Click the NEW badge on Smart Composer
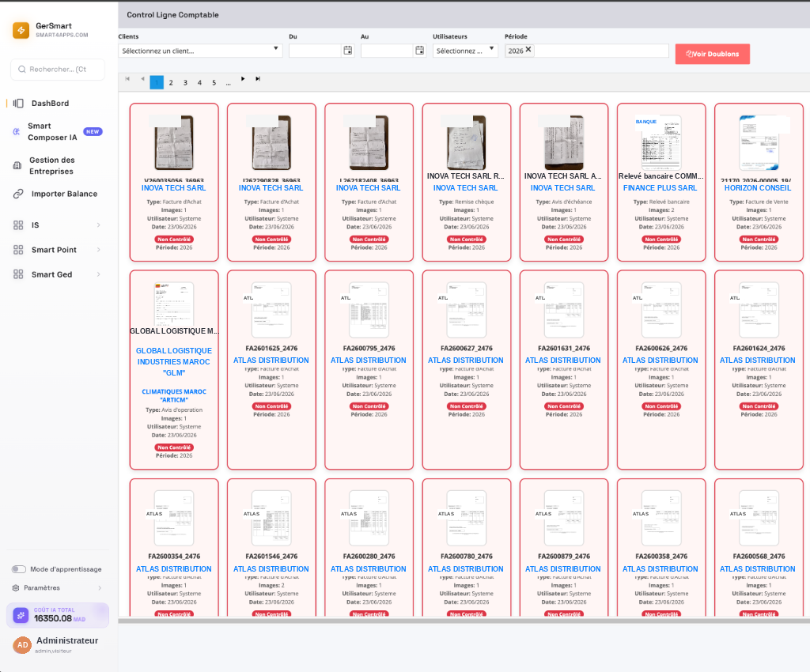This screenshot has width=810, height=672. click(x=93, y=131)
